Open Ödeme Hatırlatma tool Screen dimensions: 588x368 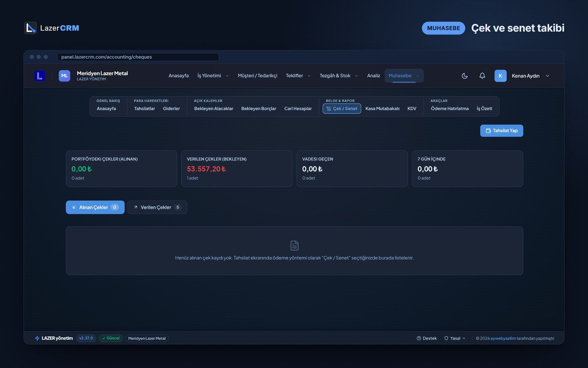450,109
